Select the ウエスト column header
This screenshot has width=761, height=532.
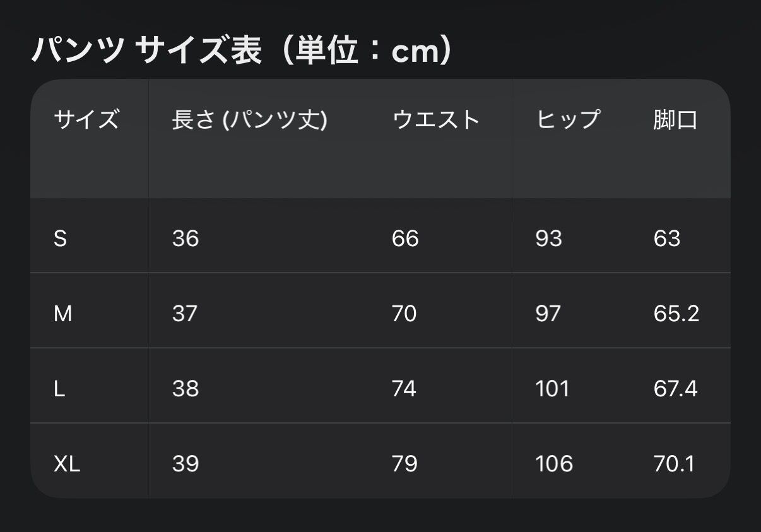[436, 119]
